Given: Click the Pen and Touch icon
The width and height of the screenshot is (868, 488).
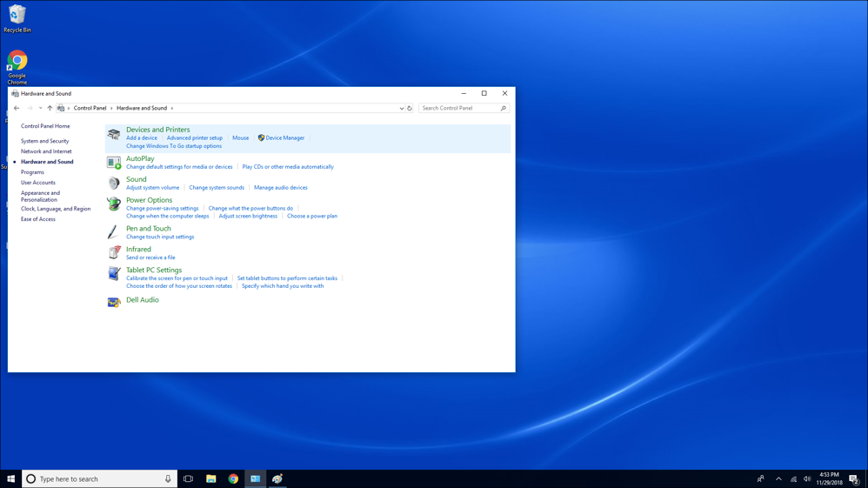Looking at the screenshot, I should (113, 232).
